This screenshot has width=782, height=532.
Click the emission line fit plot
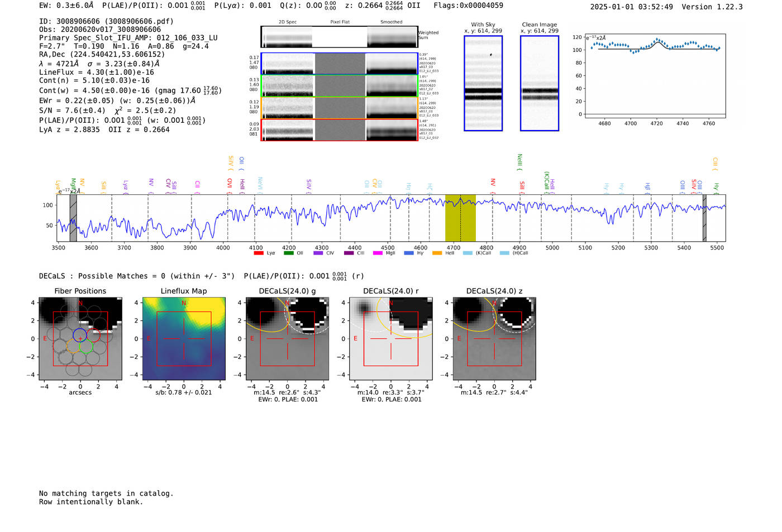(655, 75)
